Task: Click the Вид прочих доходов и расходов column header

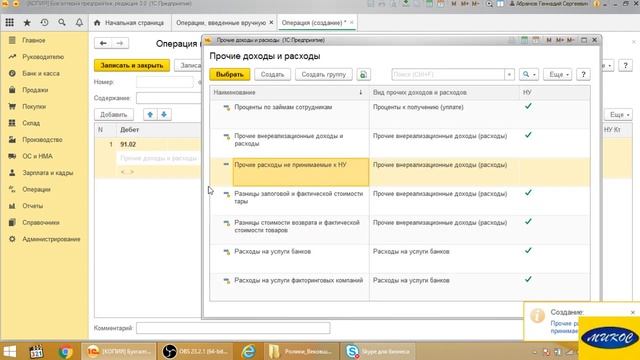Action: point(444,93)
